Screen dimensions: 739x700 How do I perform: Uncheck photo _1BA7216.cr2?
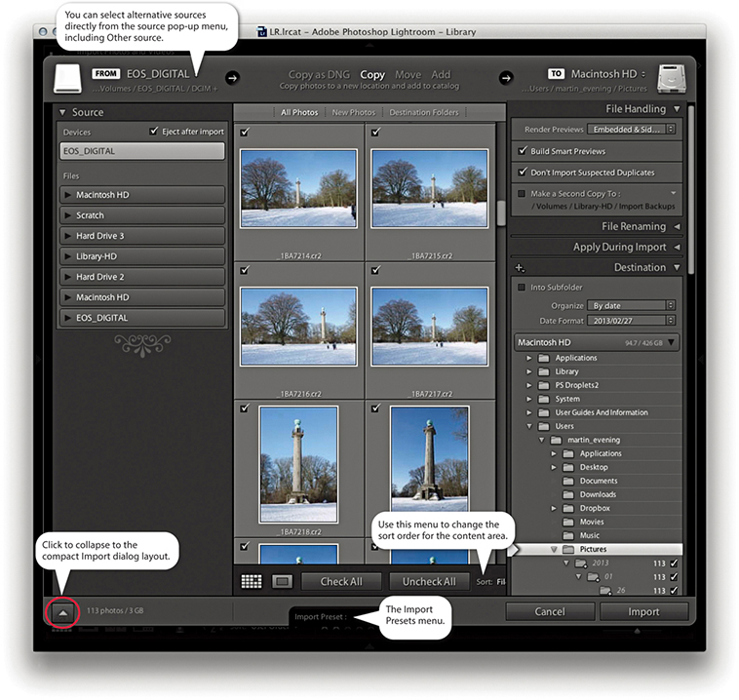(x=245, y=270)
